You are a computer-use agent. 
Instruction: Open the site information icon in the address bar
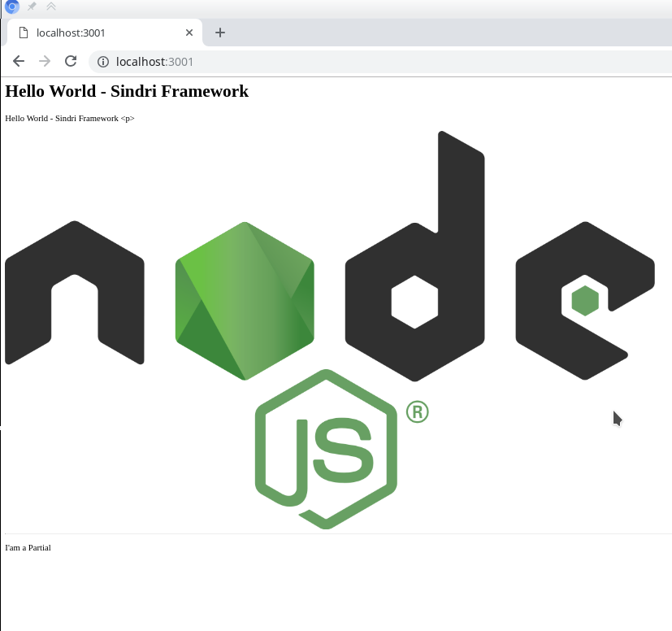click(x=103, y=62)
